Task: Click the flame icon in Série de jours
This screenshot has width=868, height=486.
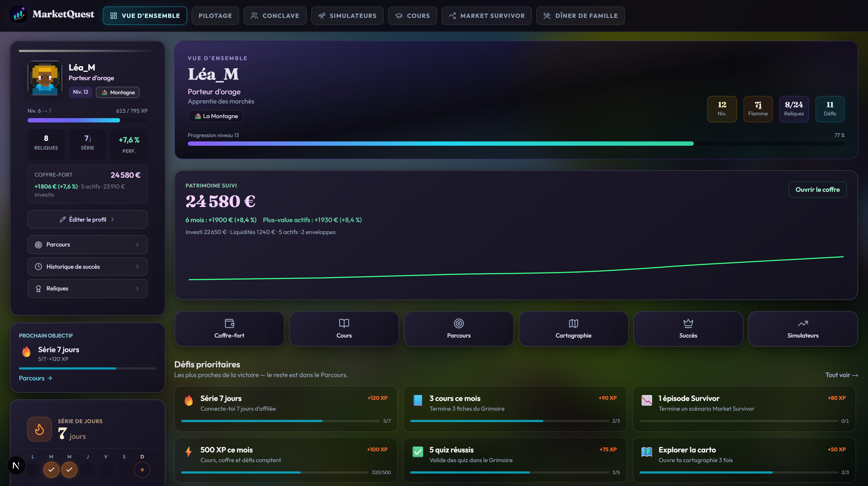Action: [x=40, y=429]
